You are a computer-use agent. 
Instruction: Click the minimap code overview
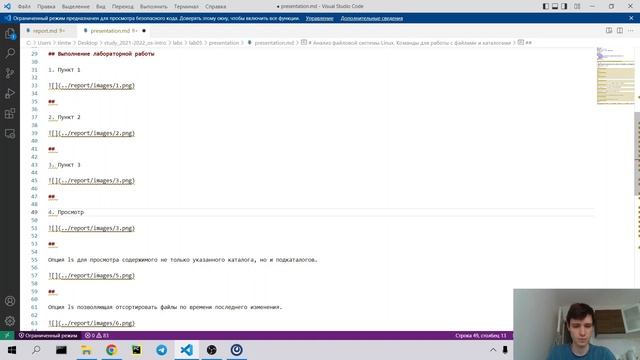[616, 76]
